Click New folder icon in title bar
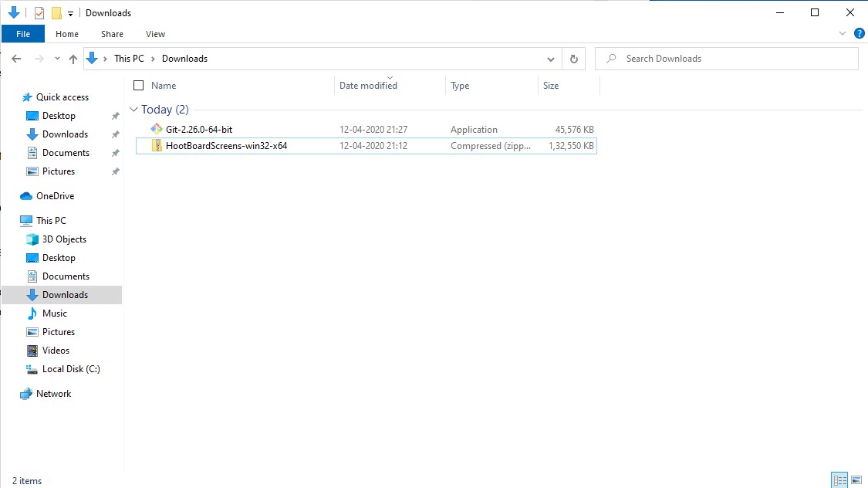 [x=56, y=13]
